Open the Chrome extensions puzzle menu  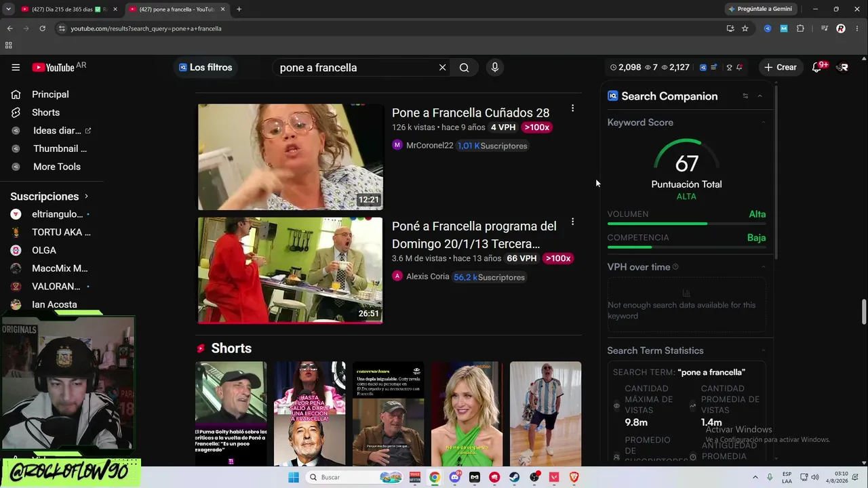click(x=800, y=28)
